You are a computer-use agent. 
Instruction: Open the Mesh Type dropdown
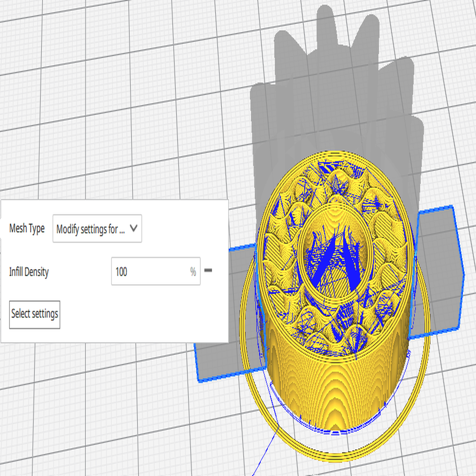tap(97, 228)
